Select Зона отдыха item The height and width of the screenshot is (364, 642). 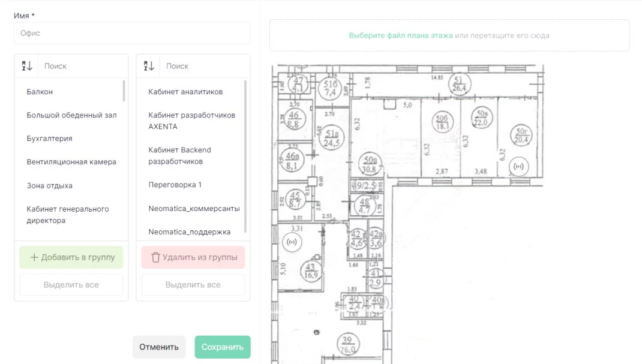(50, 185)
